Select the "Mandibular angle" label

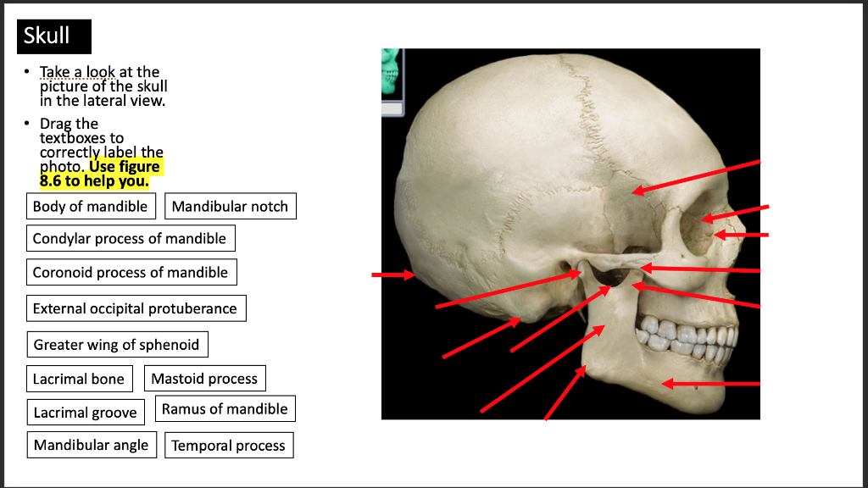(x=92, y=444)
